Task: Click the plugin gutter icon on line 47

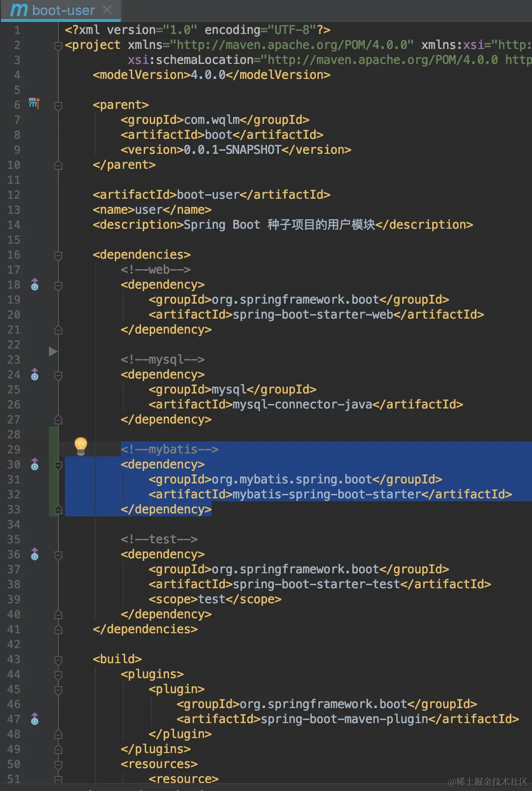Action: pyautogui.click(x=34, y=719)
